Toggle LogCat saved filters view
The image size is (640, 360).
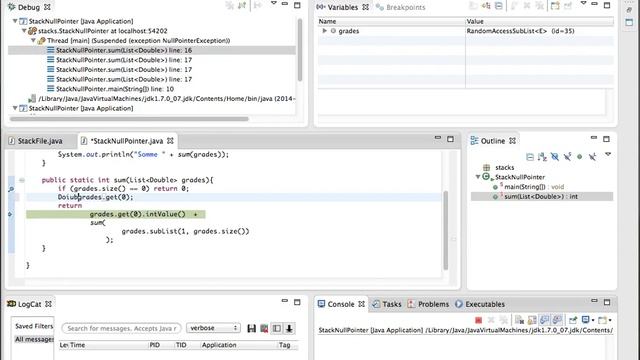point(277,329)
